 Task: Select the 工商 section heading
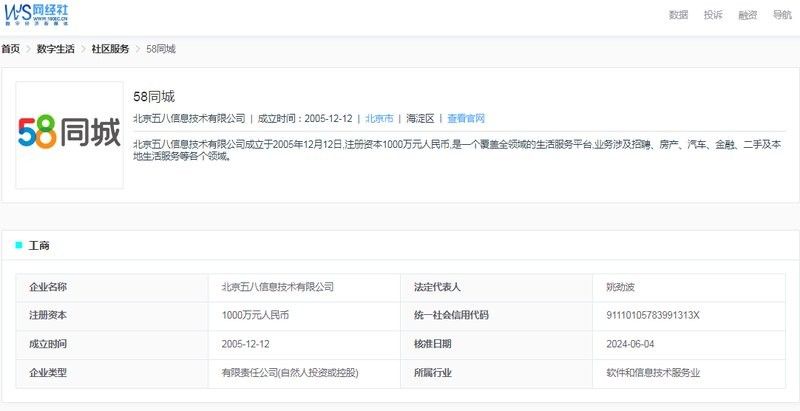(39, 246)
